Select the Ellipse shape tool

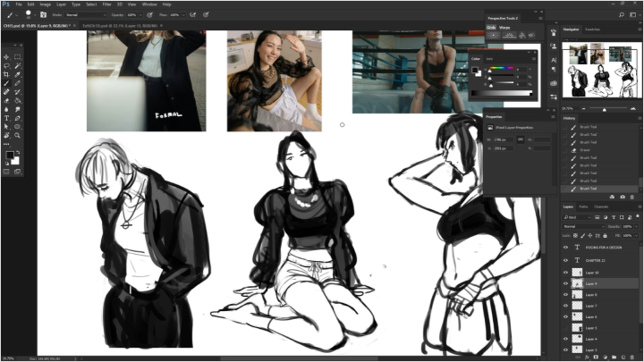point(18,127)
